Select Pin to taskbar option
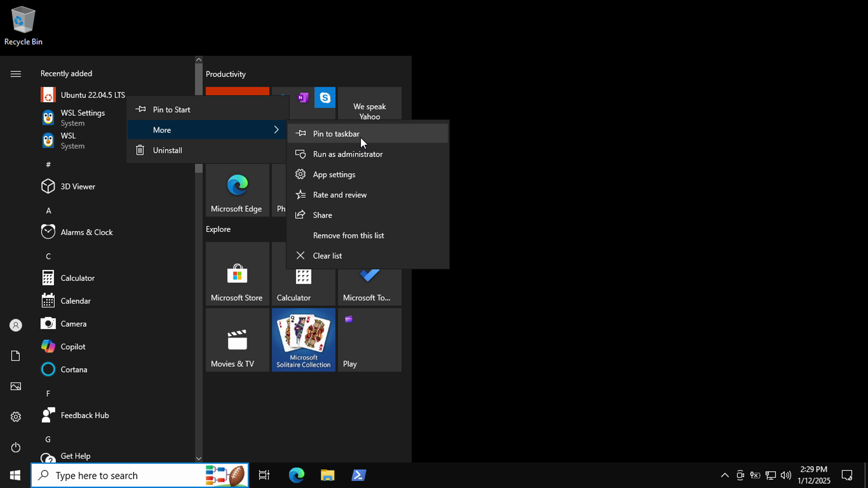 336,134
